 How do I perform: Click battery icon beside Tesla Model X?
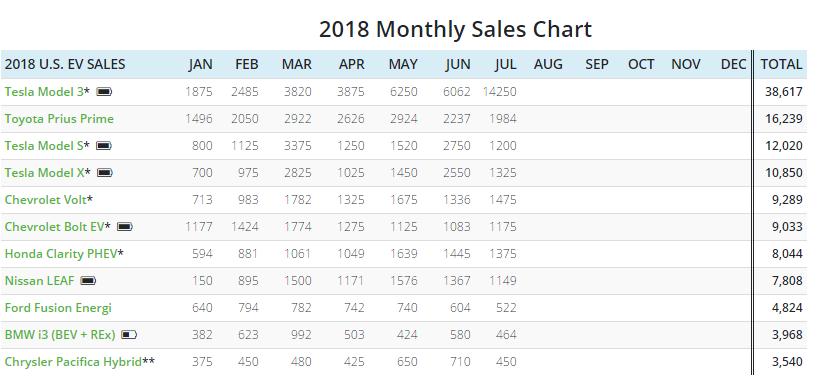pos(105,173)
